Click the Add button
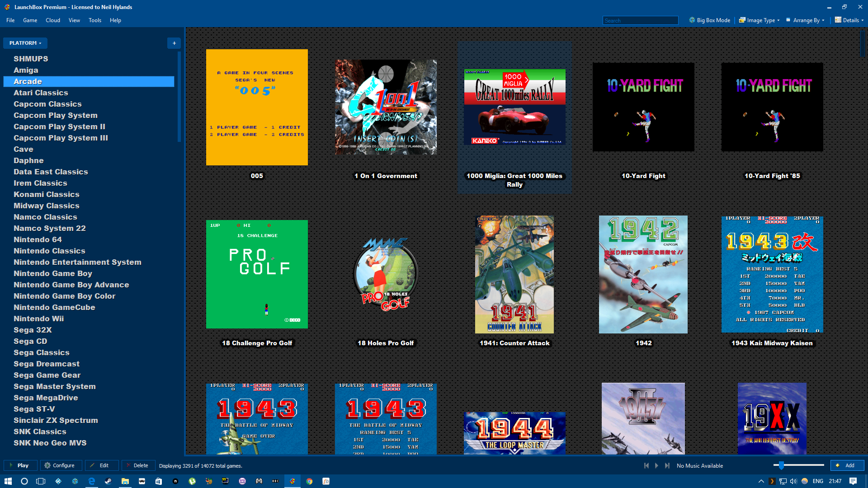868x488 pixels. [847, 465]
